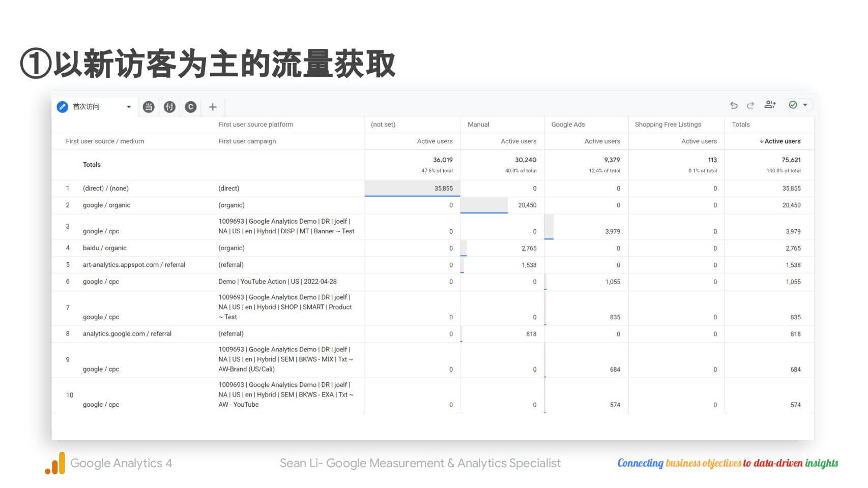Click the undo arrow icon
The width and height of the screenshot is (868, 488).
pos(734,105)
